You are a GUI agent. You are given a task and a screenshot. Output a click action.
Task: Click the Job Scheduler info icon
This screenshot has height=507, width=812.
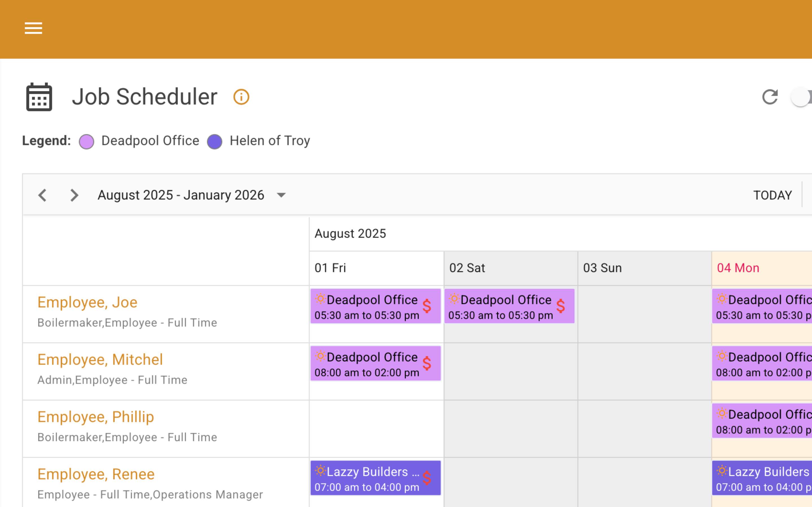[x=241, y=97]
